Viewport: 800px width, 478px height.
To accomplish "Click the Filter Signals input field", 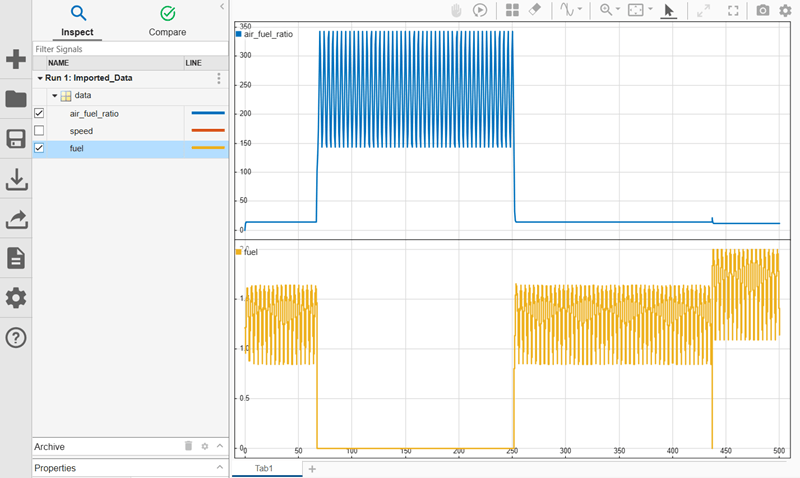I will click(x=130, y=49).
